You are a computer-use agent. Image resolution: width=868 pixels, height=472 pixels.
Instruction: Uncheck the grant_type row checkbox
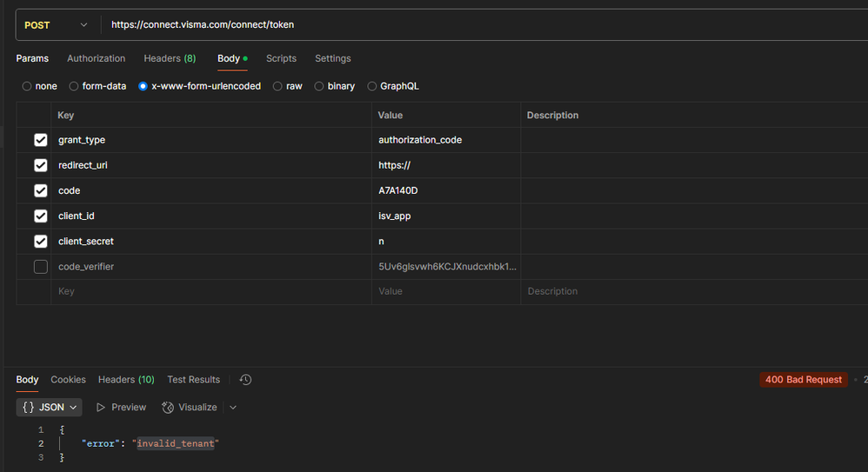(40, 140)
